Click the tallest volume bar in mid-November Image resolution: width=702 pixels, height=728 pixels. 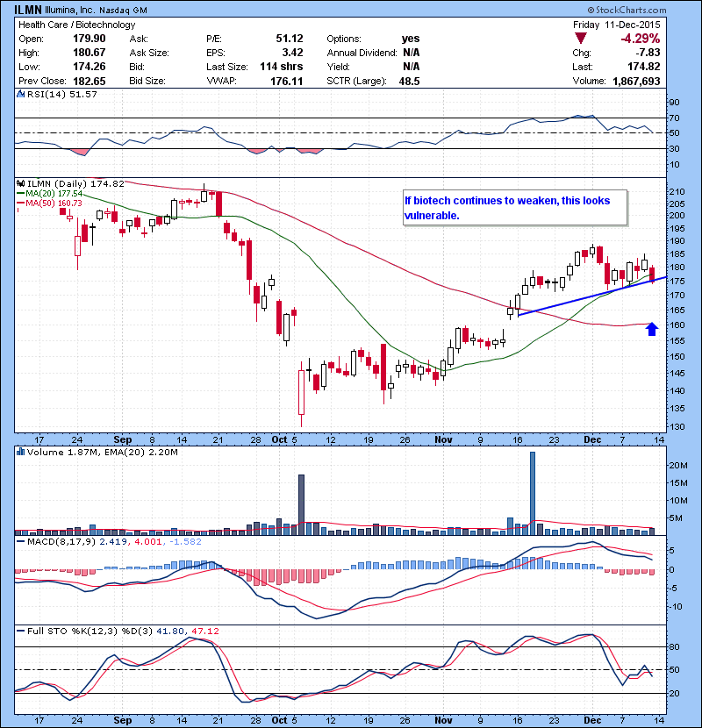[x=533, y=494]
